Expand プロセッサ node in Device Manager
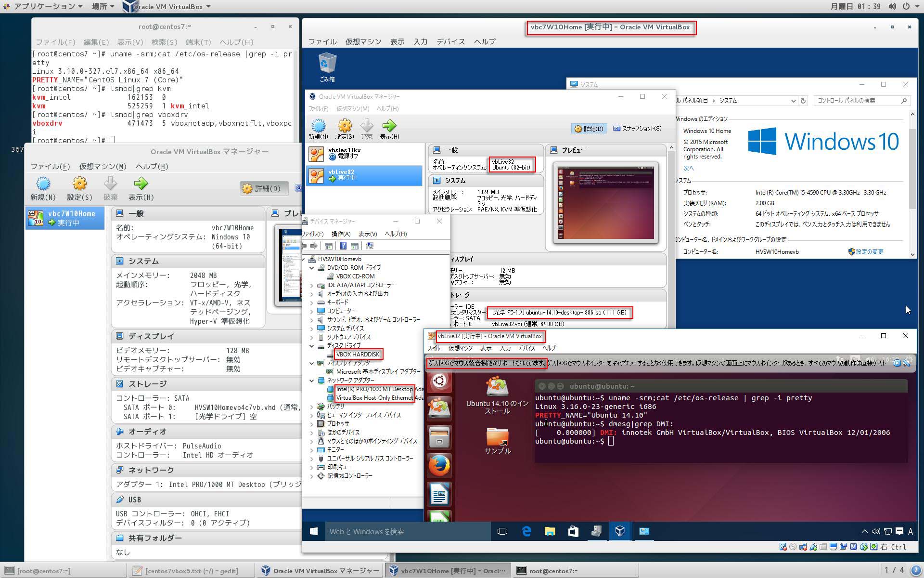This screenshot has height=578, width=924. pyautogui.click(x=311, y=423)
